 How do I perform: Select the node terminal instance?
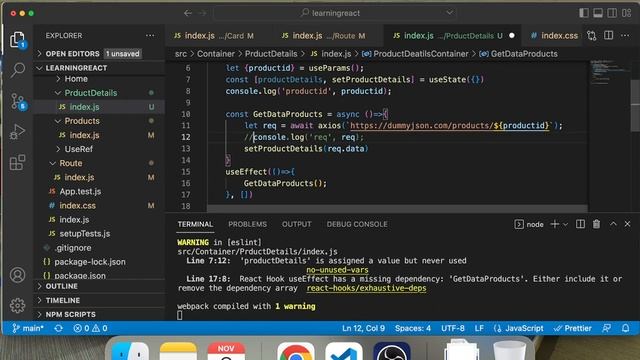click(529, 224)
